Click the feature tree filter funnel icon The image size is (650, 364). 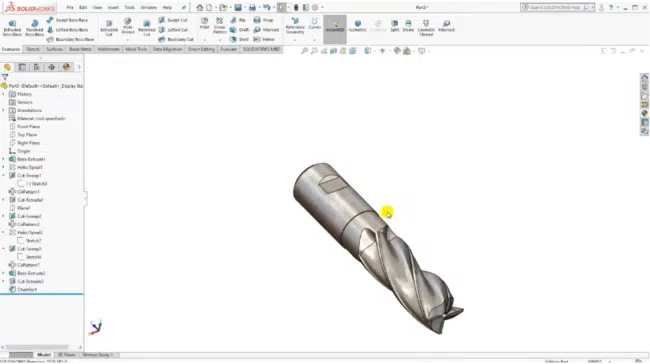(5, 77)
